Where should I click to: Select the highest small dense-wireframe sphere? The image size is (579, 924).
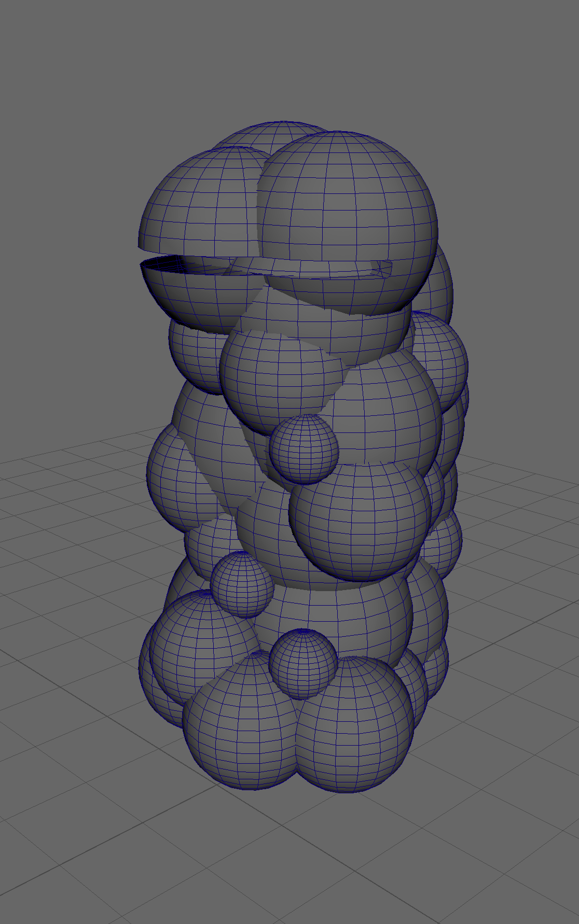tap(304, 449)
